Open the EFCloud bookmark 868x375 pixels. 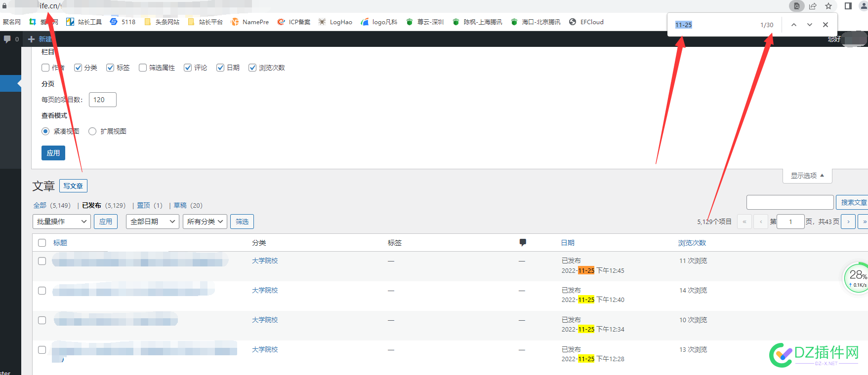(x=586, y=22)
